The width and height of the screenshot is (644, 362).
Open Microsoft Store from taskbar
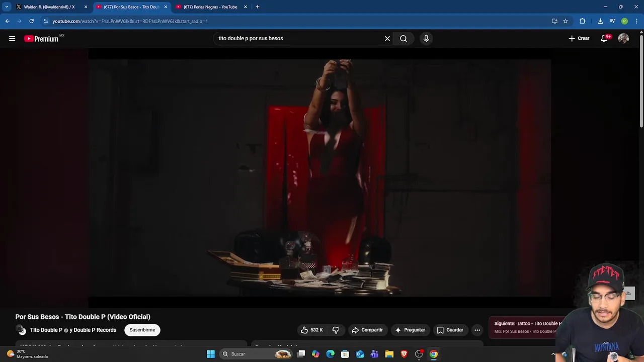tap(345, 354)
